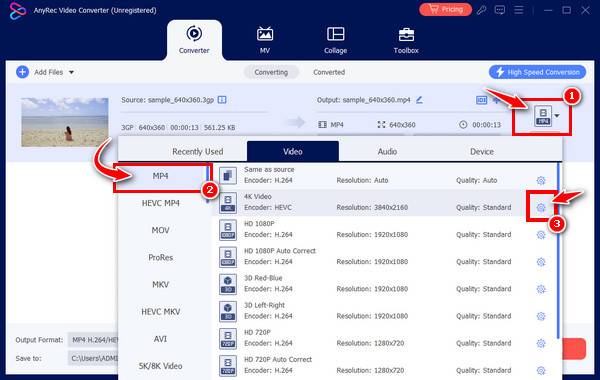Select the Audio format tab
Image resolution: width=600 pixels, height=380 pixels.
coord(387,152)
